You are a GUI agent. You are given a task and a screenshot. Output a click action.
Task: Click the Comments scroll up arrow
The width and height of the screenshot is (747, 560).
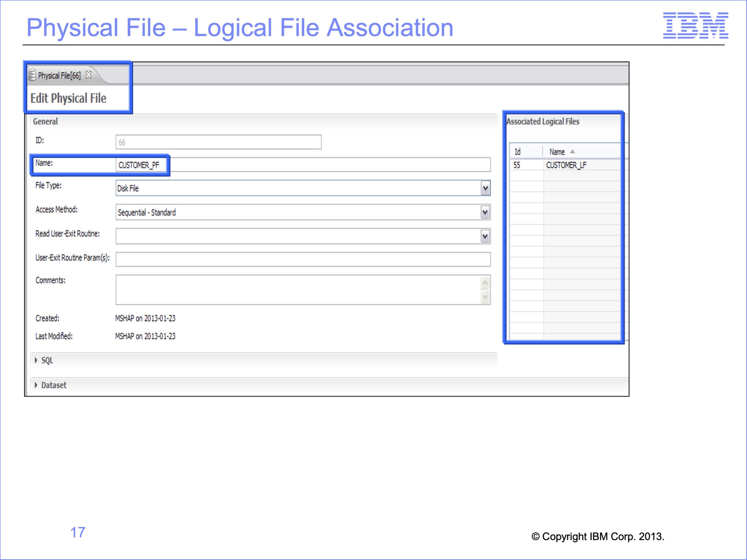point(485,283)
